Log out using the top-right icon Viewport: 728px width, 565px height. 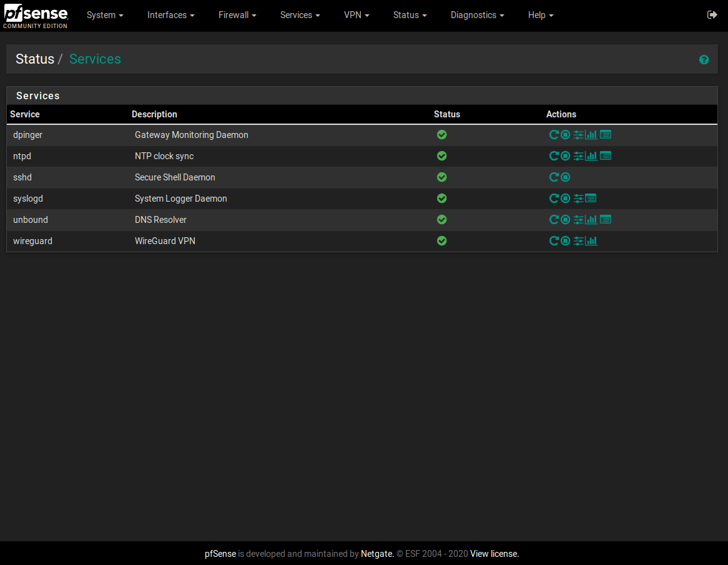[712, 15]
